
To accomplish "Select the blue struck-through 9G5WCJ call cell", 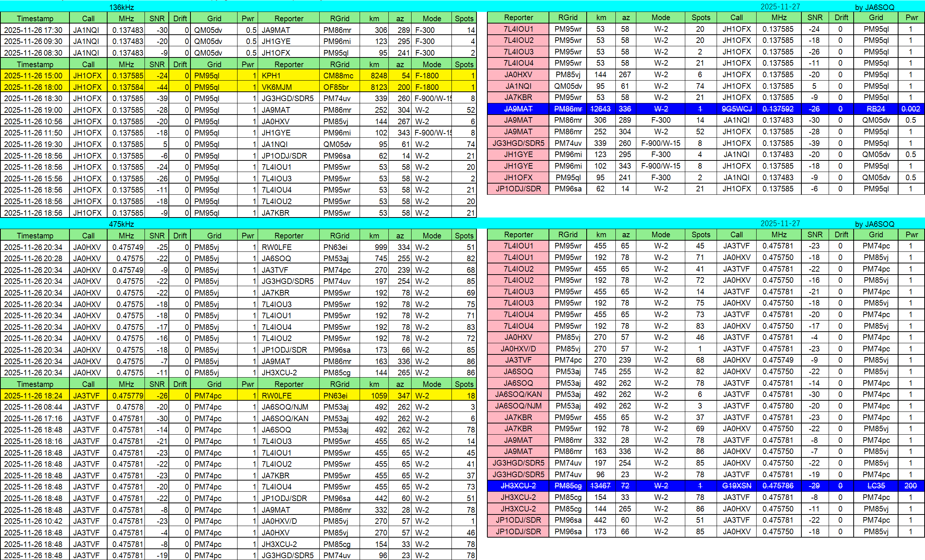I will pyautogui.click(x=736, y=109).
